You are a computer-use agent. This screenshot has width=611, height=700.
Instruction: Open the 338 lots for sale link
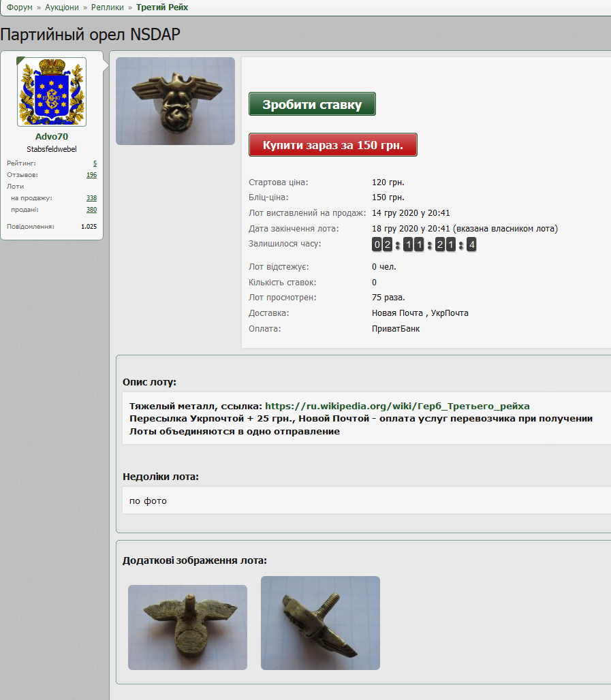coord(91,197)
